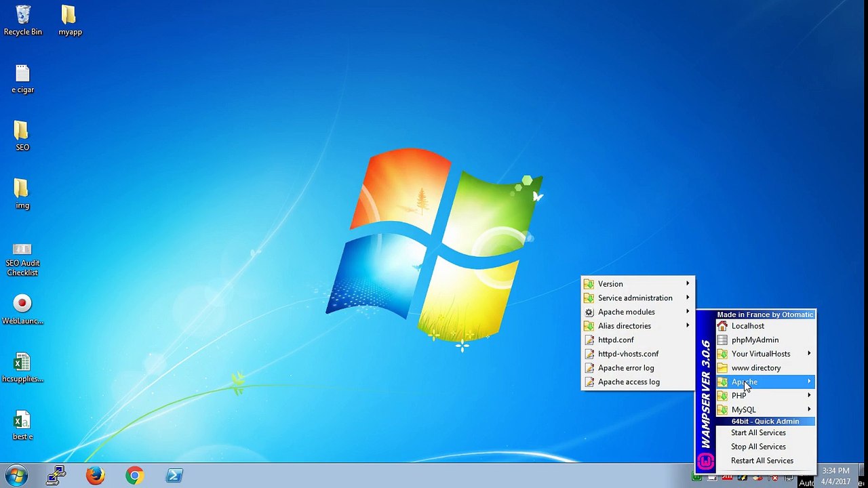Click the folder icon beside www directory

click(722, 368)
